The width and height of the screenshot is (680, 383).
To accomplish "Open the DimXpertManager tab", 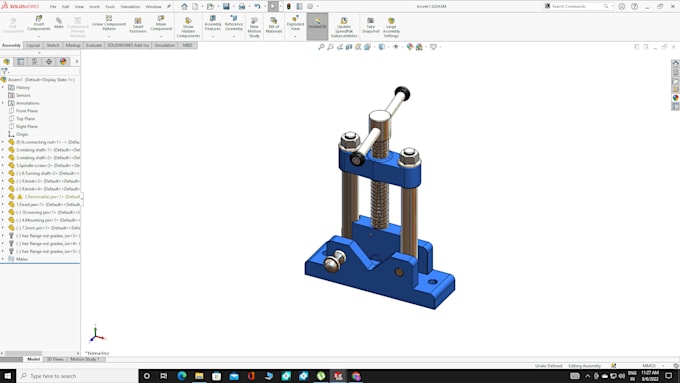I will point(49,62).
